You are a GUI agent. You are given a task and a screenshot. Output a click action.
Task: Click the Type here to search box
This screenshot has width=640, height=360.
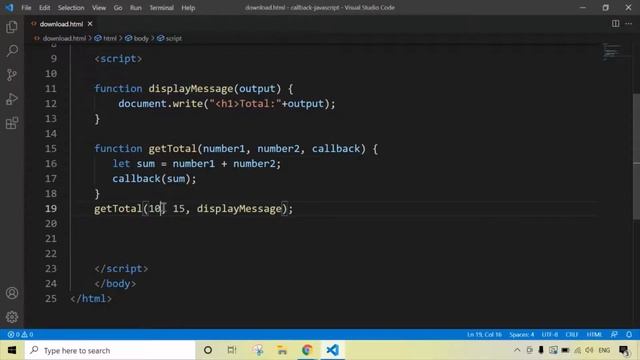(110, 350)
